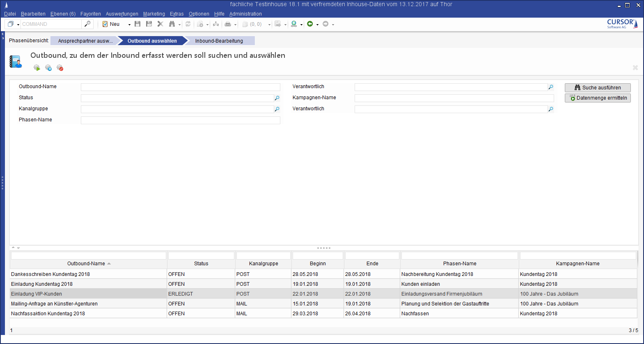Screen dimensions: 644x344
Task: Click the green back navigation arrow
Action: coord(310,24)
